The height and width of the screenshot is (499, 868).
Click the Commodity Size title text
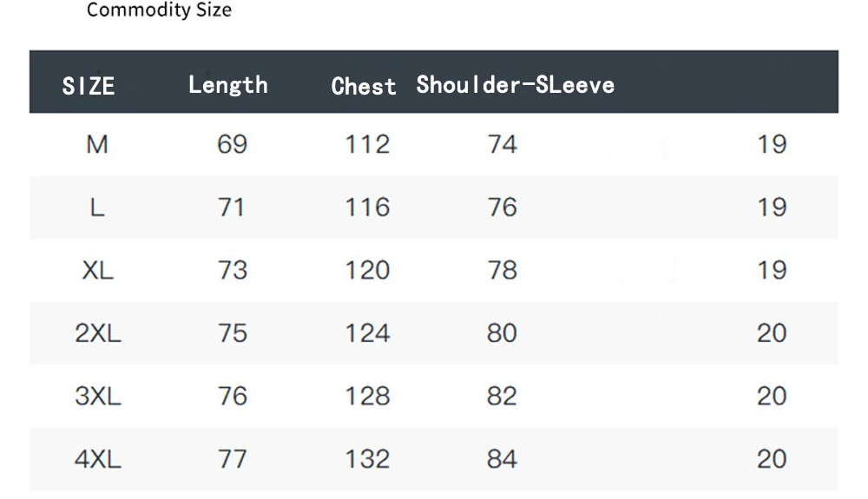pyautogui.click(x=160, y=10)
